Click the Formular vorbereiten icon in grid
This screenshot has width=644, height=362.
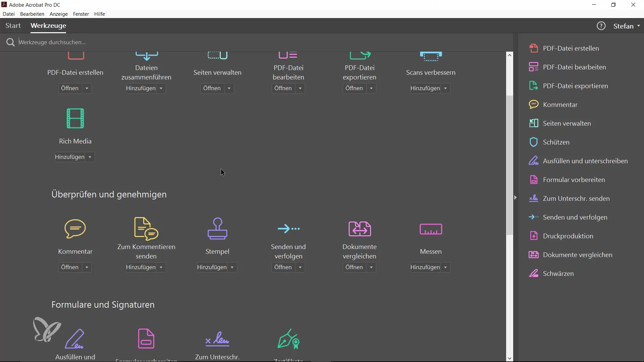[x=146, y=339]
